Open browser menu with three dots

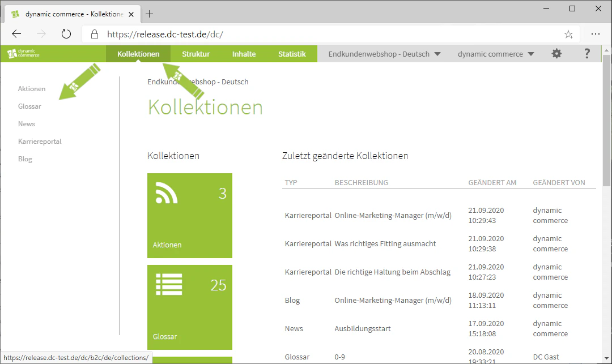click(x=595, y=34)
